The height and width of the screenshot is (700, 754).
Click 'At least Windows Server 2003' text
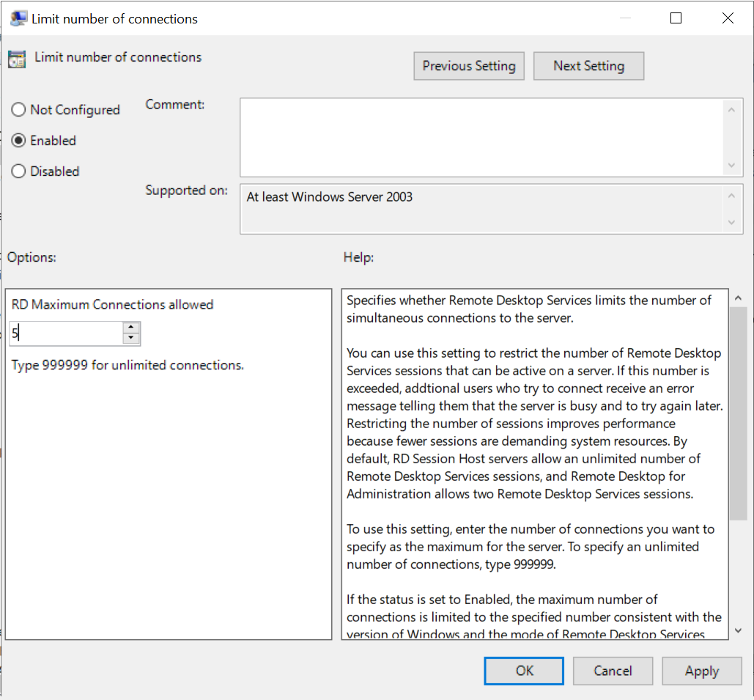click(x=330, y=196)
